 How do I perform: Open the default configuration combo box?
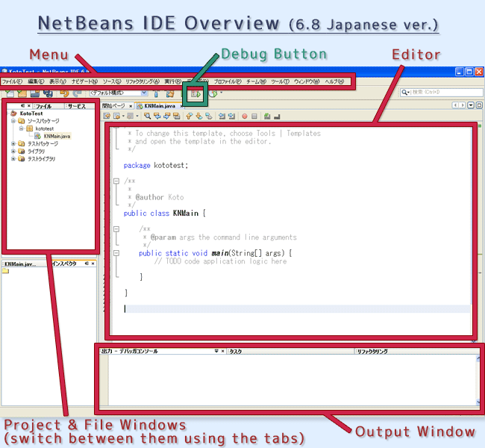[x=118, y=93]
